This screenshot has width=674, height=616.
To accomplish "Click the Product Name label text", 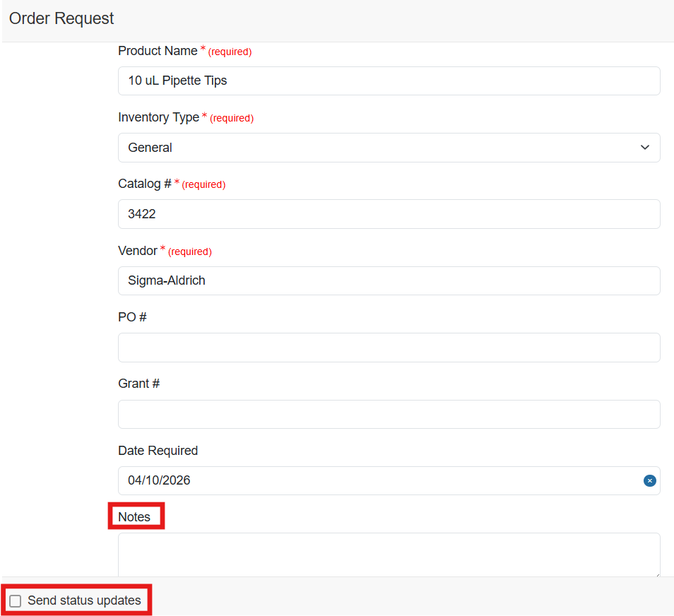I will pyautogui.click(x=158, y=51).
